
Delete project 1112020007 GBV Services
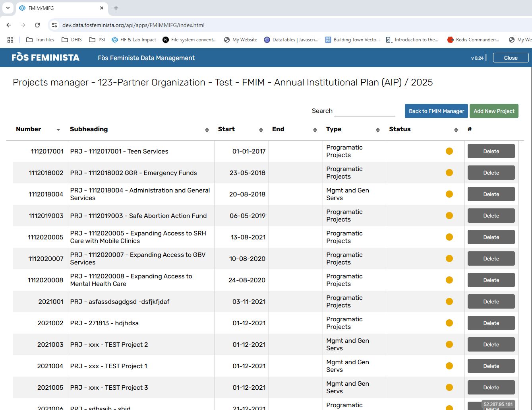click(x=491, y=258)
